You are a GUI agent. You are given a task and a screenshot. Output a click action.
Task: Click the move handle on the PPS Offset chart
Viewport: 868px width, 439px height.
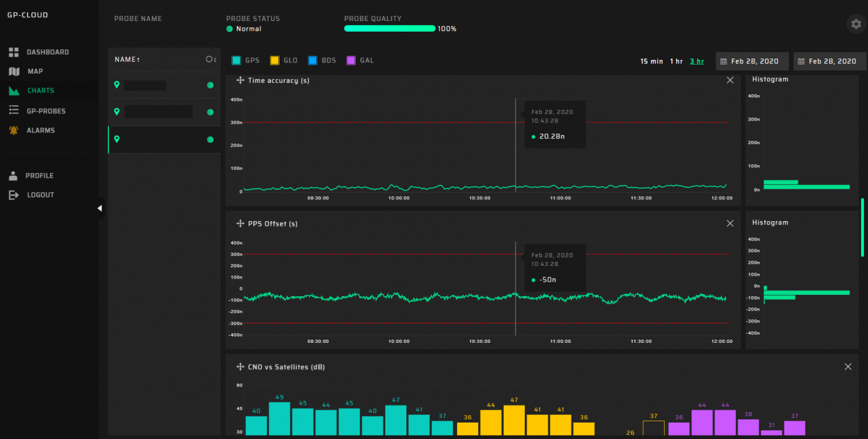pos(239,223)
